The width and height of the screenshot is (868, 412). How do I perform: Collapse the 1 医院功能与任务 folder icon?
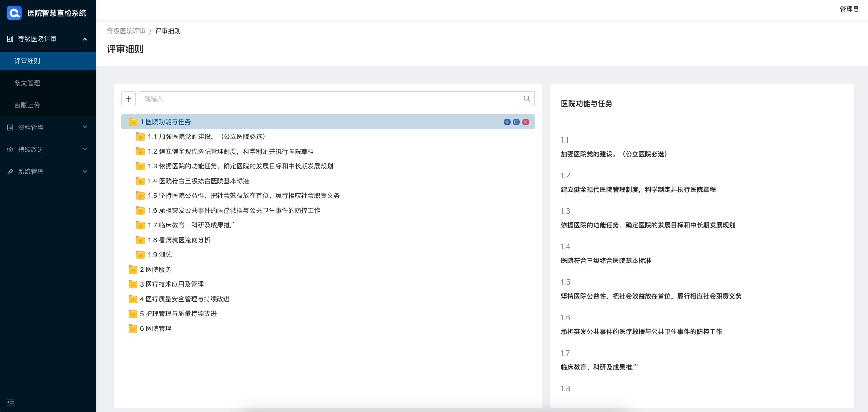[133, 122]
